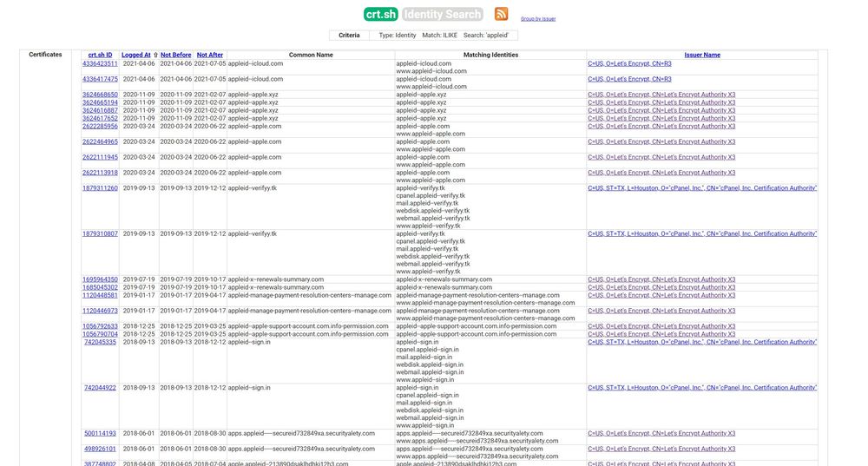The height and width of the screenshot is (466, 868).
Task: Select common name appleid-x--renewals-summary.com in row 1685045302
Action: [276, 287]
